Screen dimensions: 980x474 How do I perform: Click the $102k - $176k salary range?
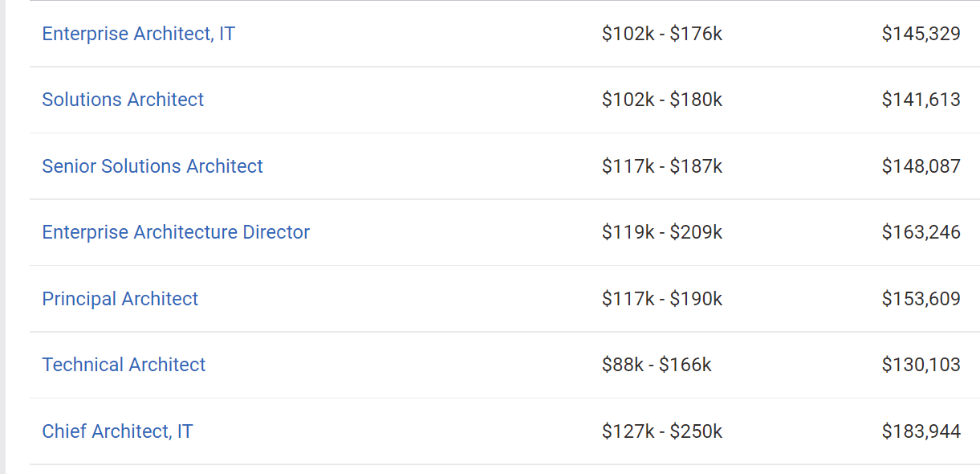click(661, 34)
